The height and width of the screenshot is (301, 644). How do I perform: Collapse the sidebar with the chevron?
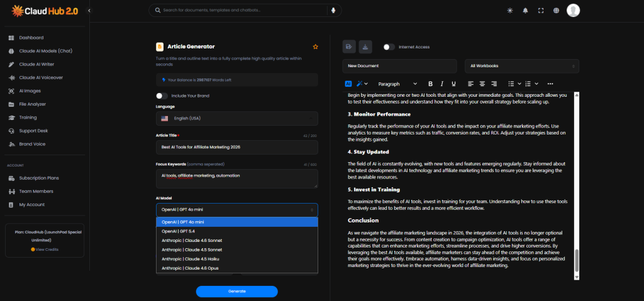pyautogui.click(x=89, y=11)
